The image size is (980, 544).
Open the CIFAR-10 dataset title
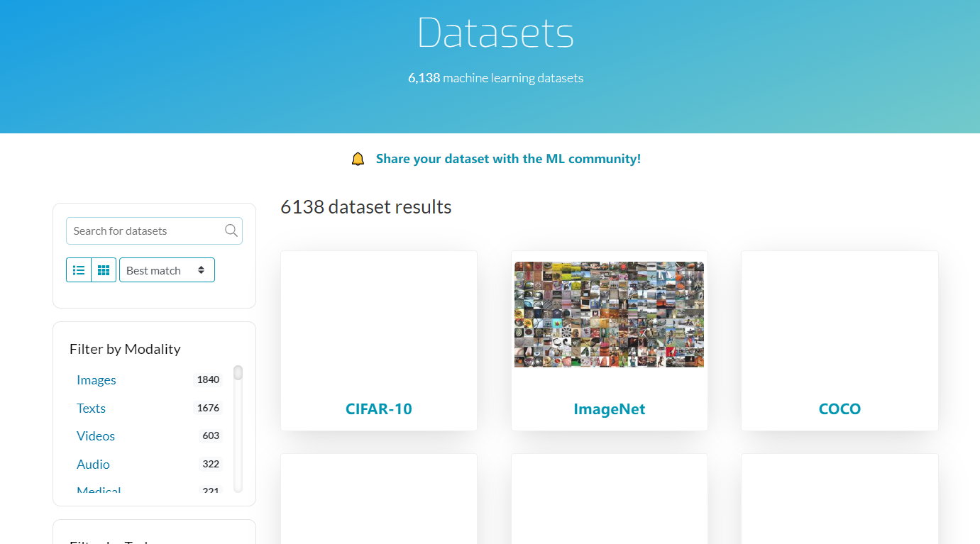click(379, 409)
